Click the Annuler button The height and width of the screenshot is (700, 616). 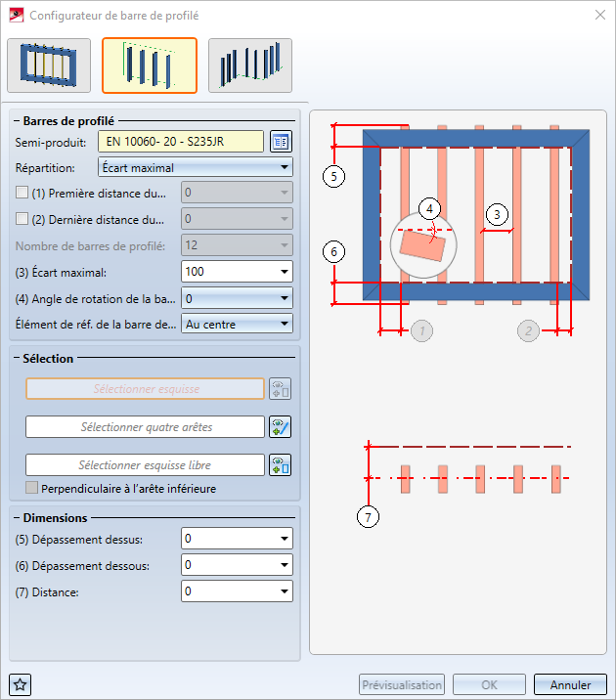click(570, 684)
